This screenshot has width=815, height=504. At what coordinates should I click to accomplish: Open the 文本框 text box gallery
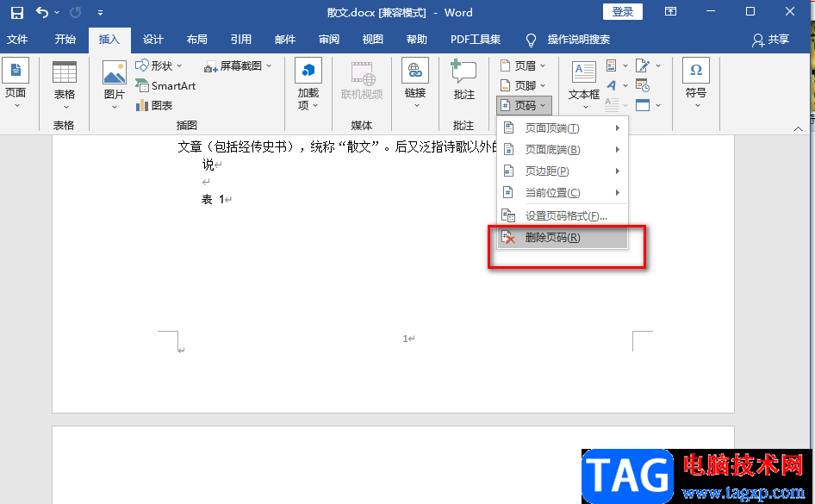[584, 85]
